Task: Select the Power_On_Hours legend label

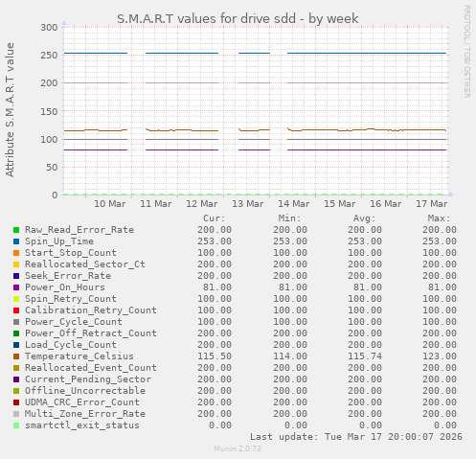Action: [65, 287]
